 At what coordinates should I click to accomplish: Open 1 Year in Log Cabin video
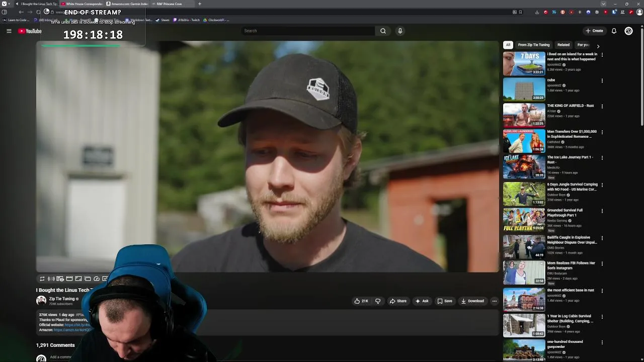point(570,319)
